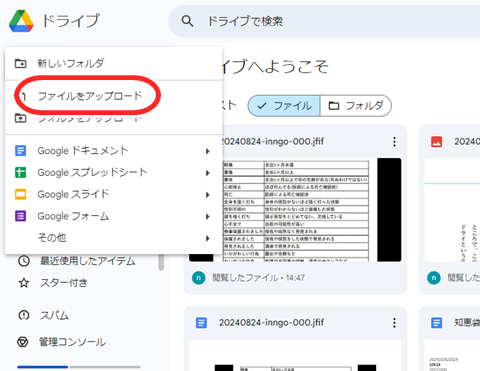Open Google スライド menu entry

click(x=114, y=194)
